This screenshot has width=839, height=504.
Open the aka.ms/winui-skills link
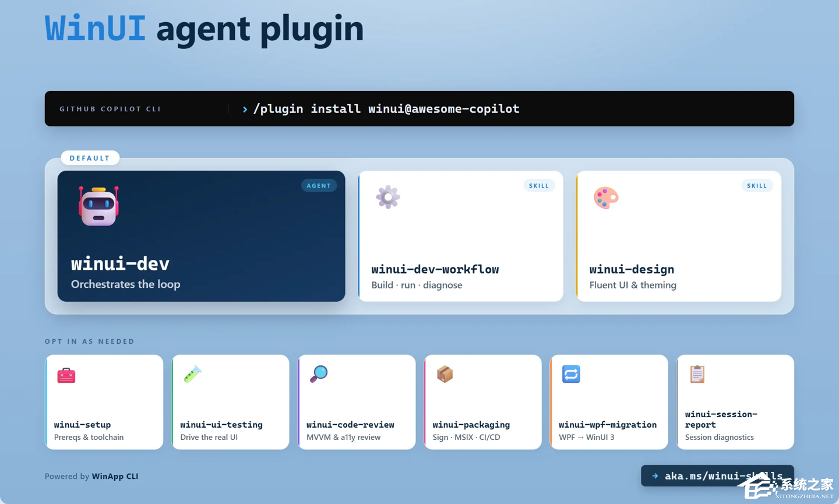pyautogui.click(x=717, y=476)
